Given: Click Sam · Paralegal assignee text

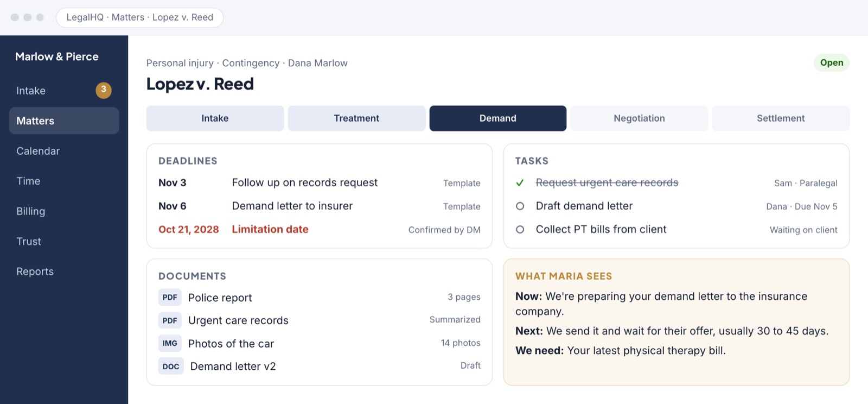Looking at the screenshot, I should (x=806, y=183).
